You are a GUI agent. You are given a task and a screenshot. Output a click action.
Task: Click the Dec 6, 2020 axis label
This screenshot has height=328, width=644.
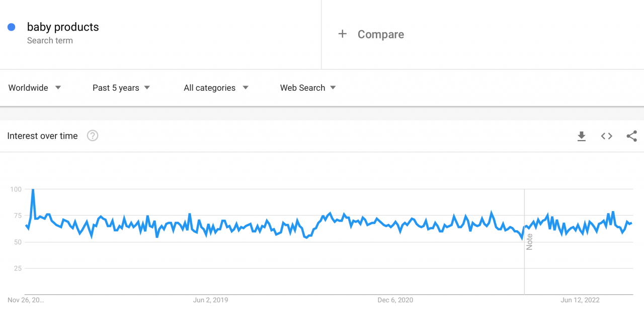395,300
